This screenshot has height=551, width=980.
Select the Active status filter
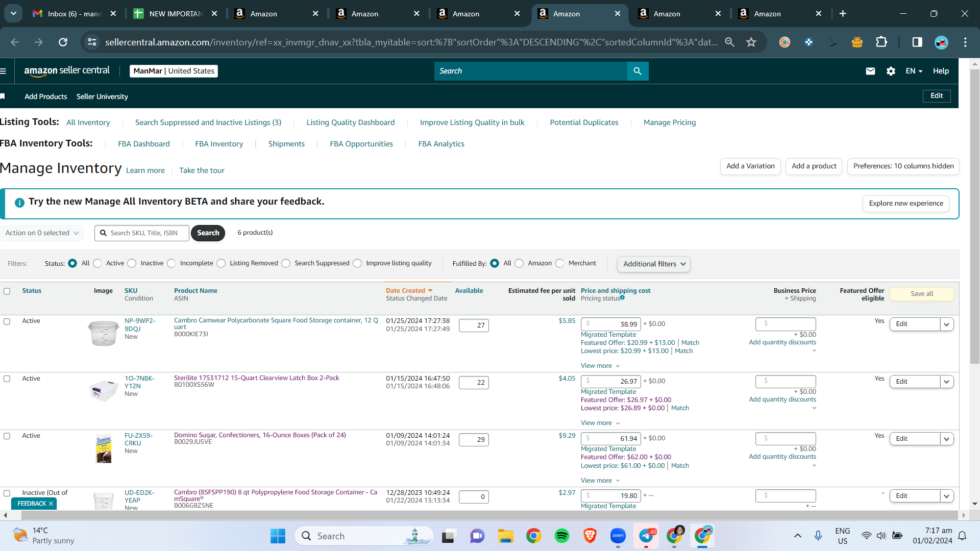click(97, 263)
